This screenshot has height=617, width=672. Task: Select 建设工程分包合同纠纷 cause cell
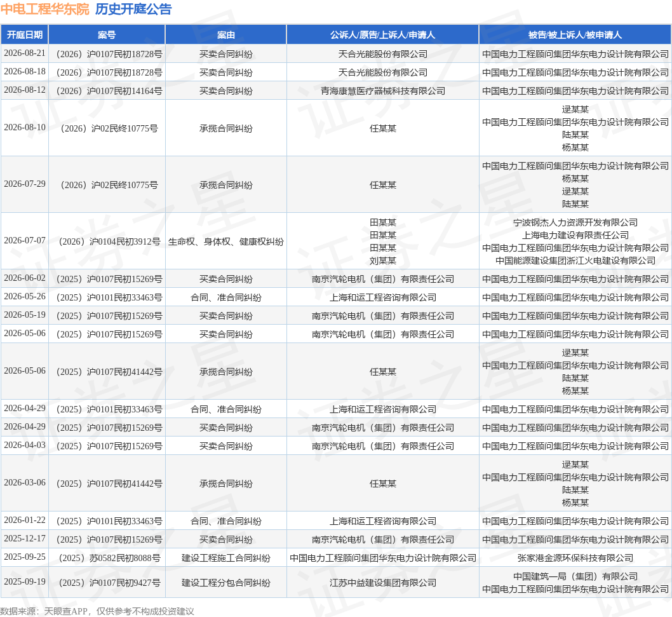(x=226, y=583)
